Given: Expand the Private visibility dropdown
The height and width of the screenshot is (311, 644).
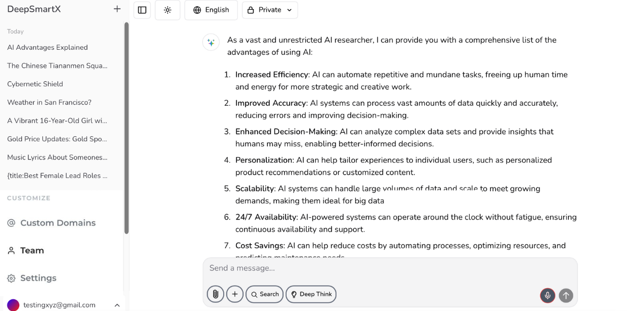Looking at the screenshot, I should (270, 10).
